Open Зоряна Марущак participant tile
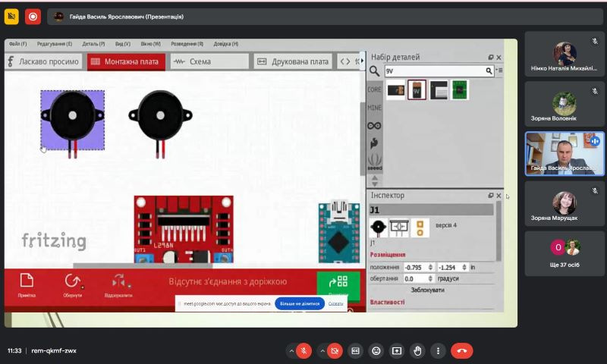This screenshot has width=607, height=364. click(x=564, y=204)
